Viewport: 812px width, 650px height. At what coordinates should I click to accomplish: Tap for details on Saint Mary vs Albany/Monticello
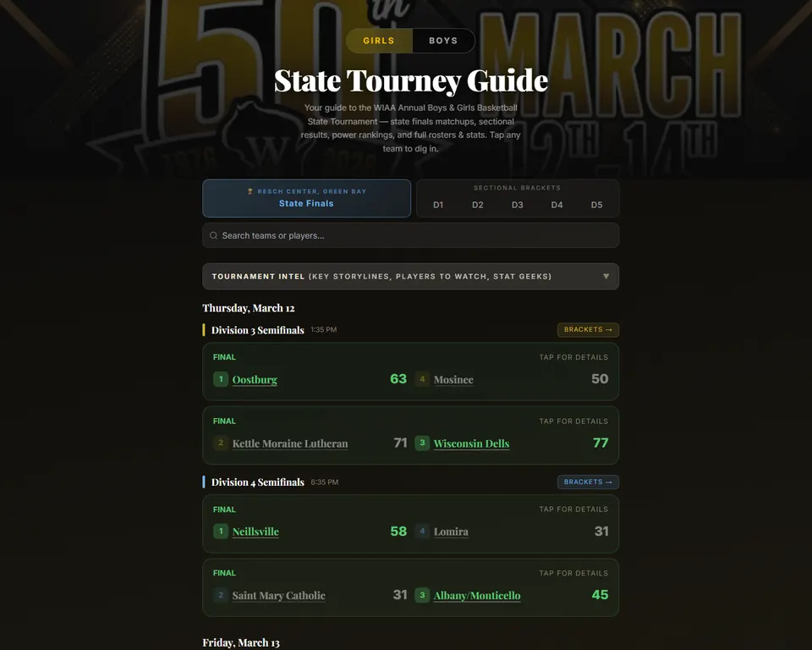click(573, 573)
